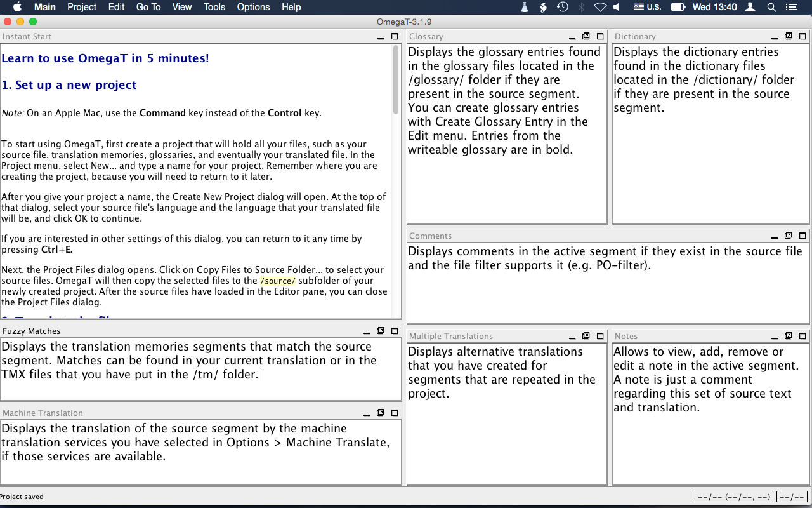Open the Project menu

82,7
